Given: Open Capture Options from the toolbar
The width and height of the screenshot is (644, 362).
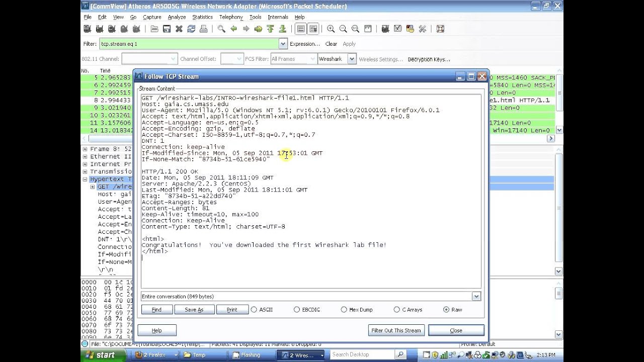Looking at the screenshot, I should coord(100,29).
